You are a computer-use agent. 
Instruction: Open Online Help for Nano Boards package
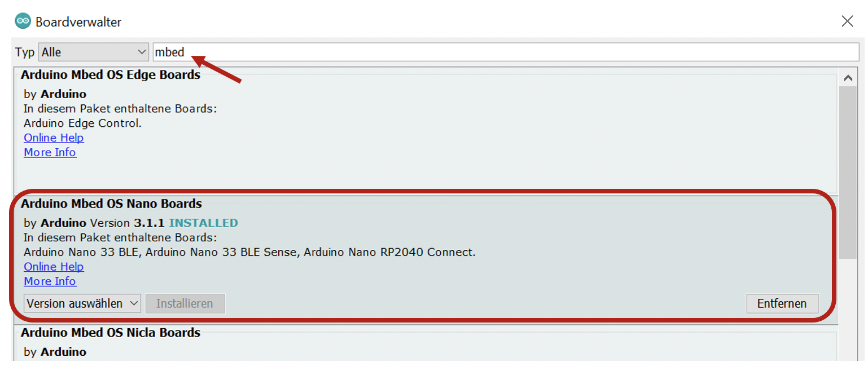(54, 267)
